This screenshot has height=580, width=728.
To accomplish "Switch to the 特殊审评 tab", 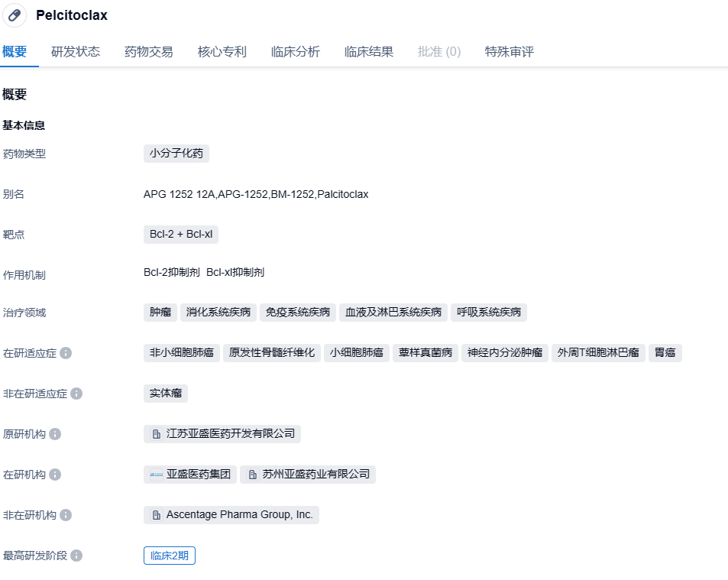I will [510, 52].
